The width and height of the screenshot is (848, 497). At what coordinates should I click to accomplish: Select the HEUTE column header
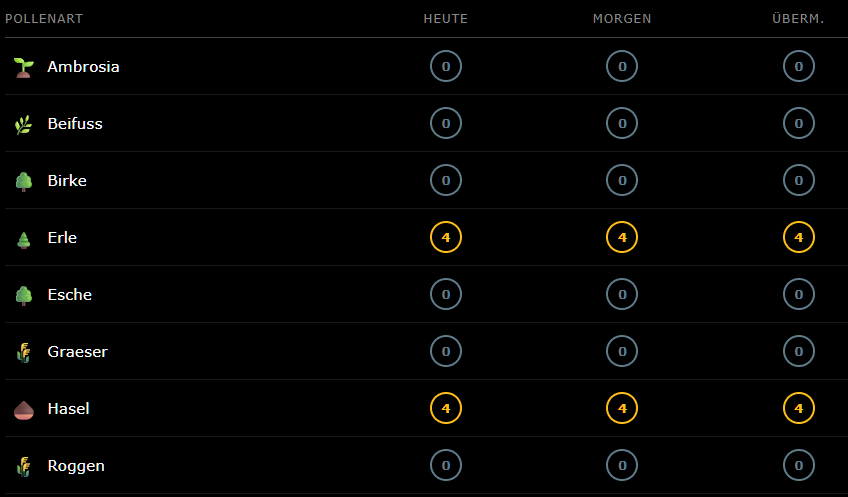(x=446, y=19)
